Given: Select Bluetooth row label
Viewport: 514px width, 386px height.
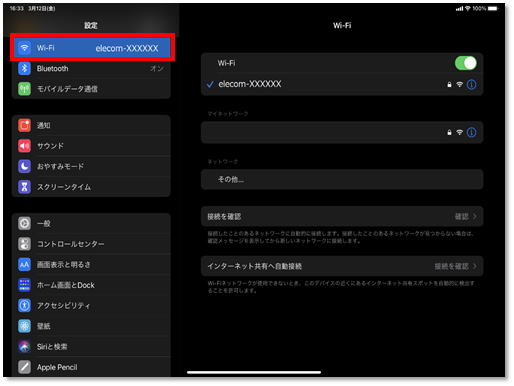Looking at the screenshot, I should point(53,68).
